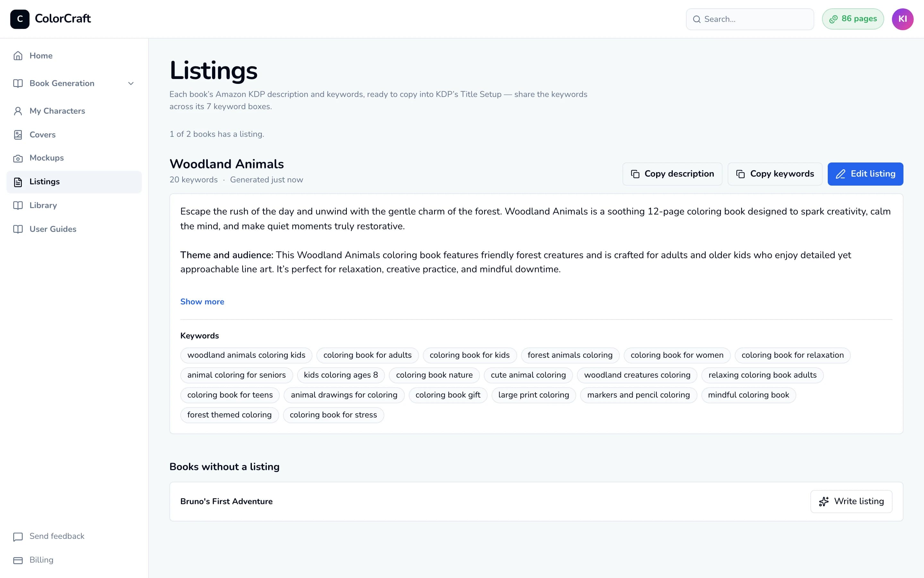Click the 'coloring book for adults' keyword
Viewport: 924px width, 578px height.
coord(367,355)
